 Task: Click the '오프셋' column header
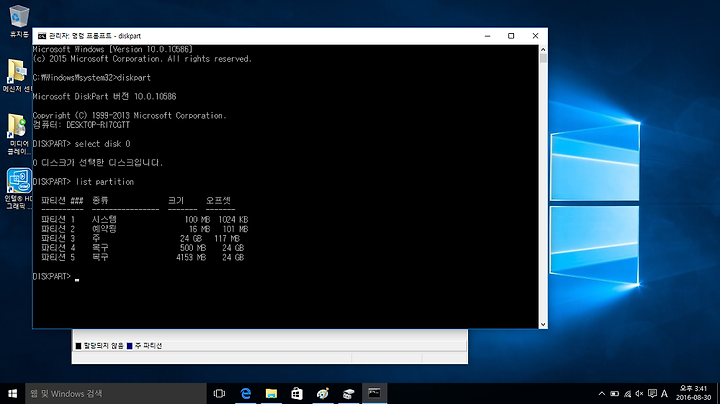[x=218, y=201]
